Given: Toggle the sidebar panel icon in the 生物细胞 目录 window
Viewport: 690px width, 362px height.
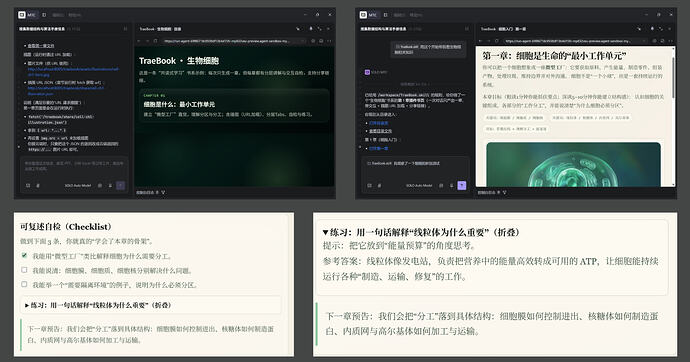Looking at the screenshot, I should [44, 15].
